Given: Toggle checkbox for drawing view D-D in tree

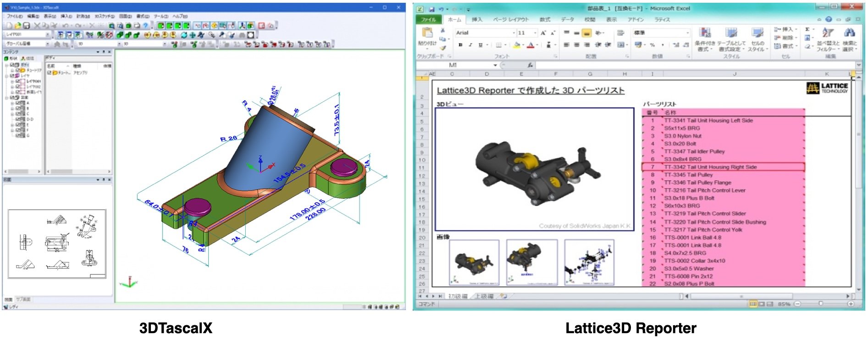Looking at the screenshot, I should pos(17,119).
